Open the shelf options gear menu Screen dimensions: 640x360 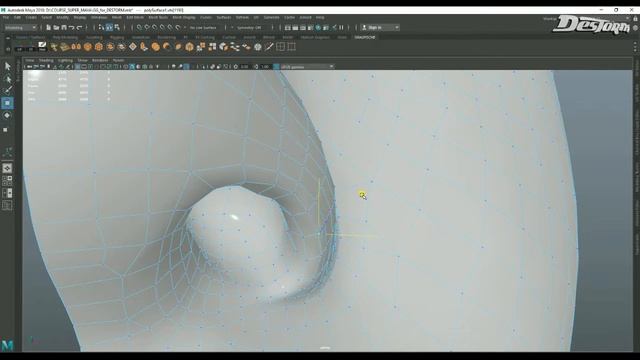pos(8,49)
